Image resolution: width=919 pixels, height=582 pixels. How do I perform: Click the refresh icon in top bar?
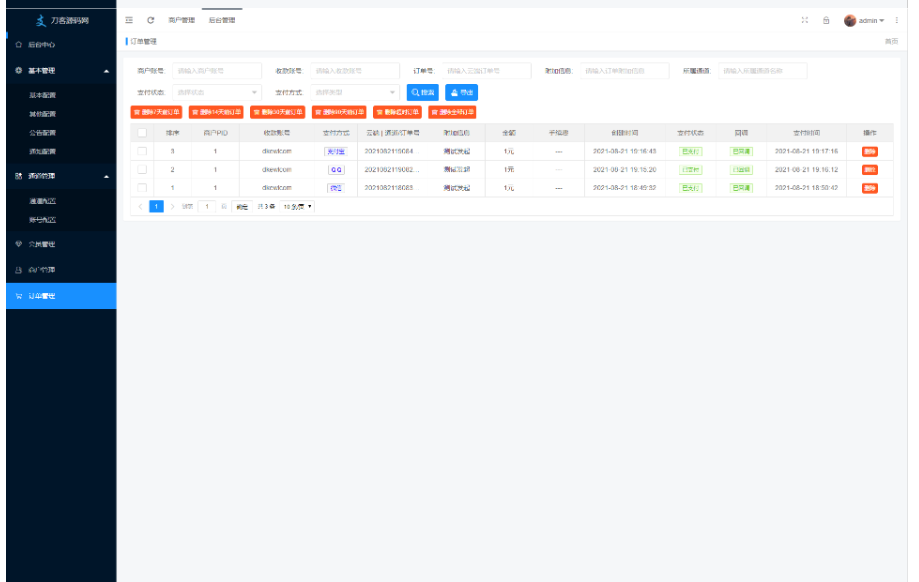click(x=151, y=20)
